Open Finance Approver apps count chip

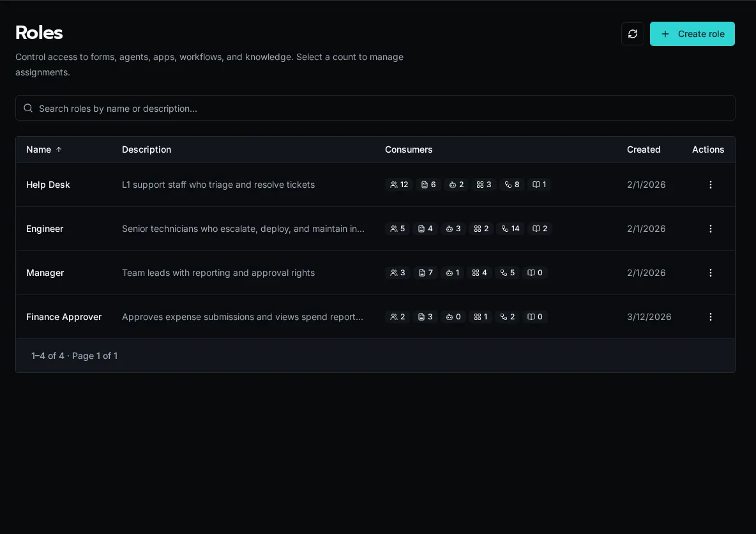[x=480, y=317]
